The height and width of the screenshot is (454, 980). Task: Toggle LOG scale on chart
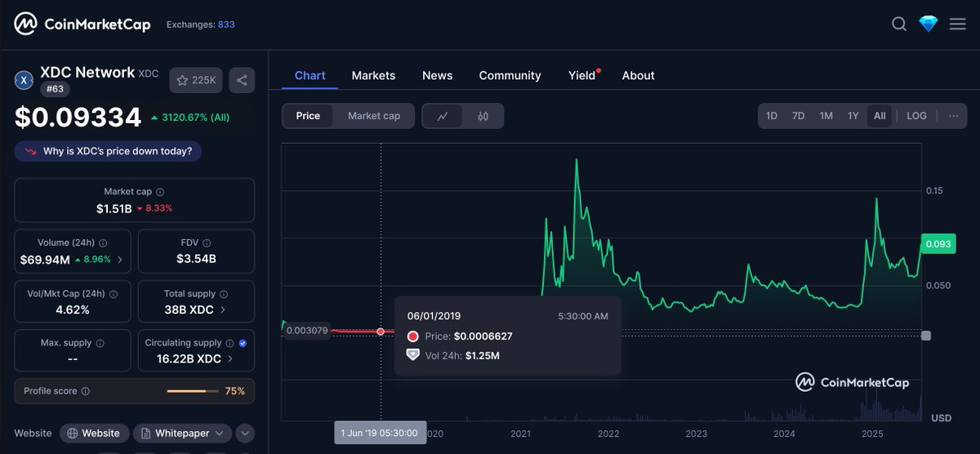click(x=917, y=116)
